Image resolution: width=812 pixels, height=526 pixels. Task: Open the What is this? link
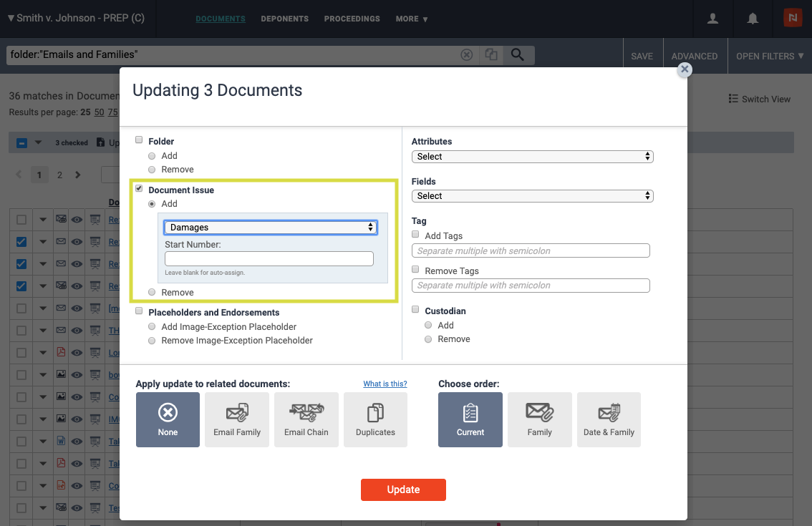tap(385, 384)
